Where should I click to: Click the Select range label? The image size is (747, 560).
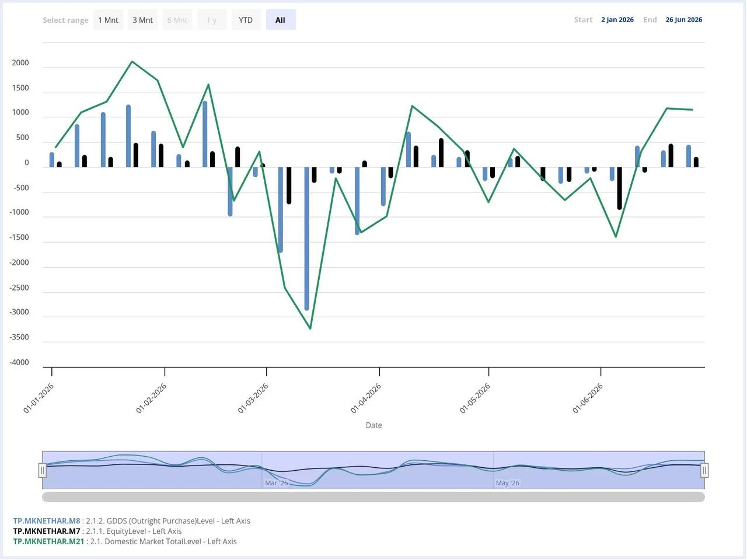tap(65, 20)
